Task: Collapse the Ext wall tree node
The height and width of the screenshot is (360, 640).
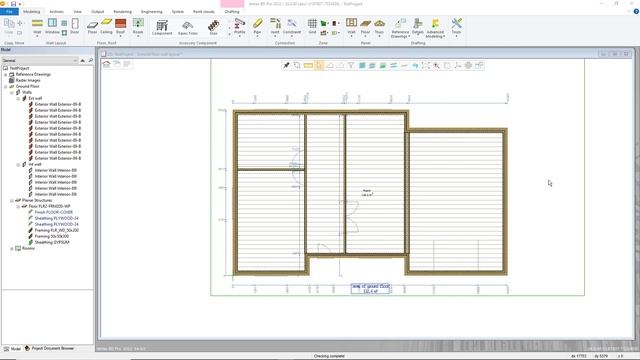Action: point(18,98)
